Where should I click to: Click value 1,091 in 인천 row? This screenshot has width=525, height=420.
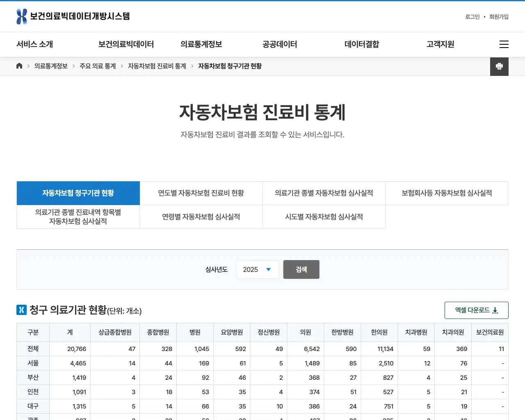(x=79, y=392)
